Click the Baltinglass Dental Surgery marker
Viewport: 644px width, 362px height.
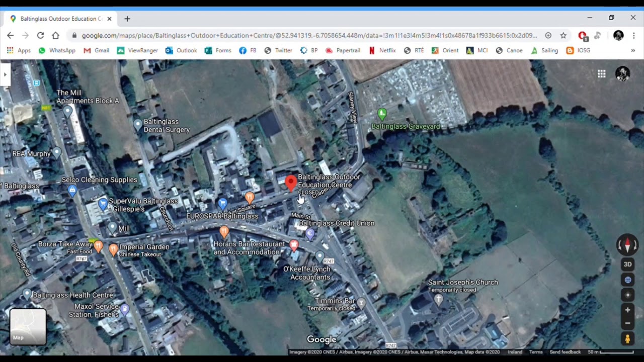138,124
